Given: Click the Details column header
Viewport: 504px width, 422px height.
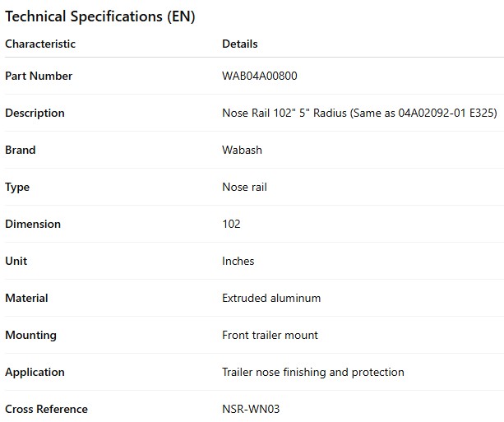Looking at the screenshot, I should [239, 44].
